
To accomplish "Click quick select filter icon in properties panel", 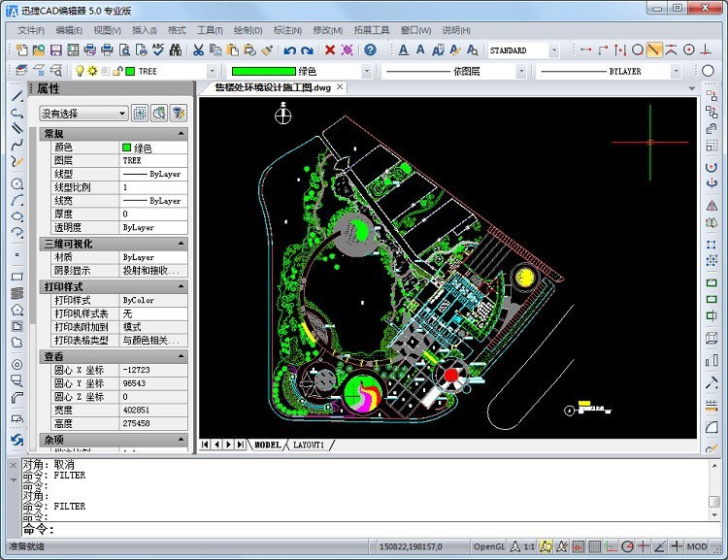I will [179, 114].
